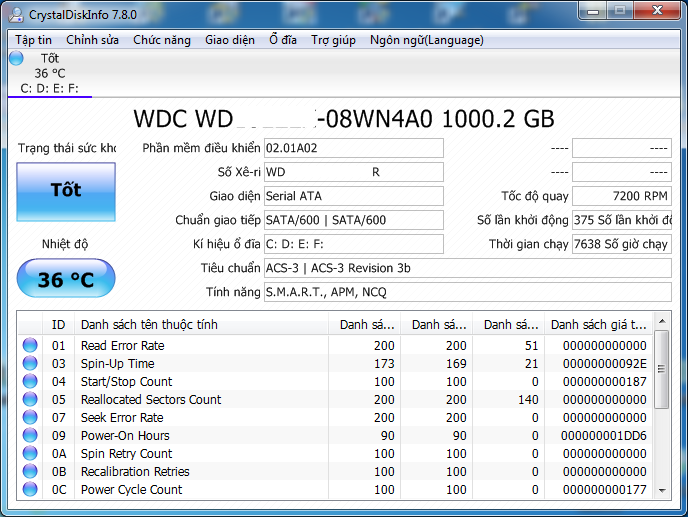
Task: Select the C: D: E: F: disk tab
Action: tap(49, 88)
